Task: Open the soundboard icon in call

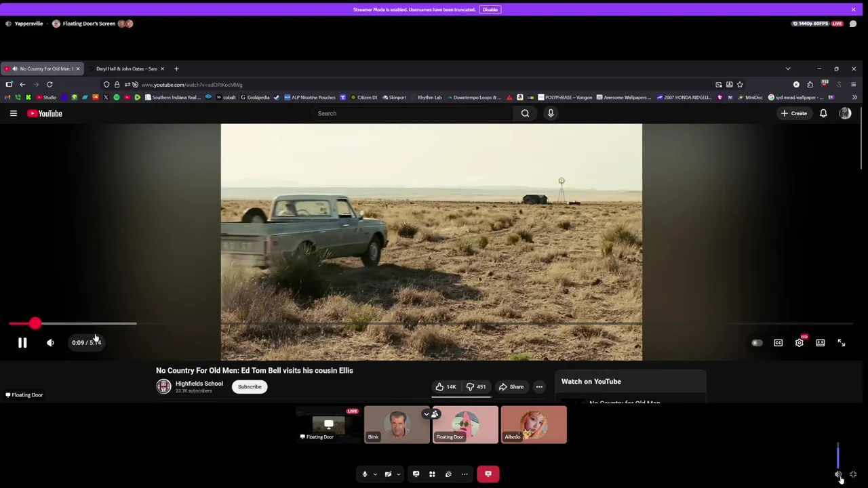Action: [x=448, y=474]
